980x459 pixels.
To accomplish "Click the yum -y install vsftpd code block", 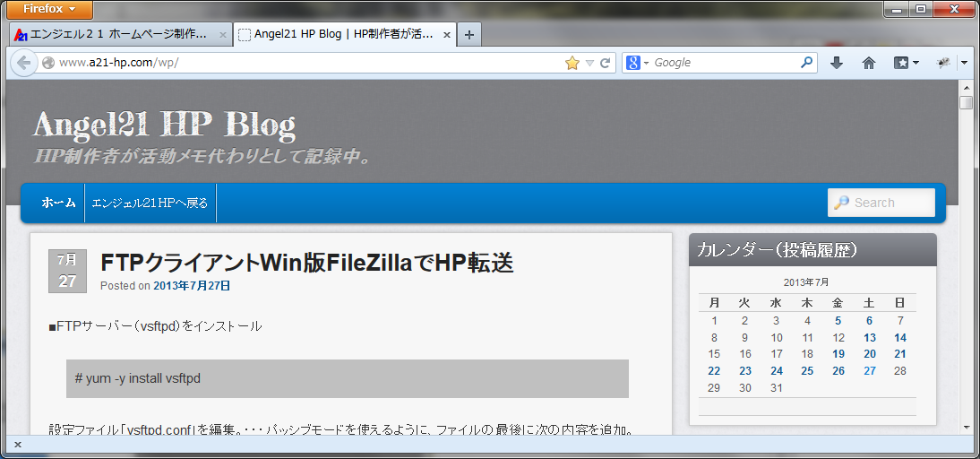I will point(348,378).
